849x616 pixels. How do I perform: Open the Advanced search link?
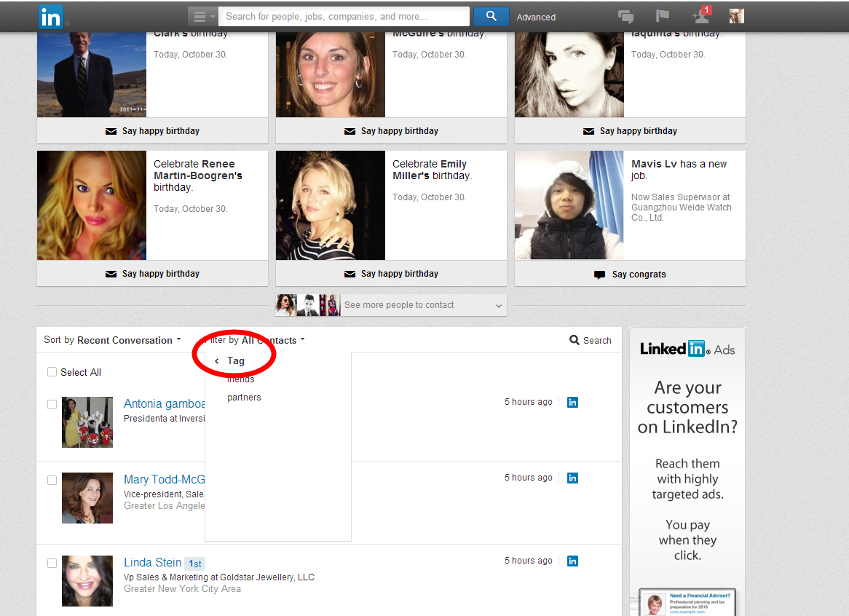tap(536, 17)
